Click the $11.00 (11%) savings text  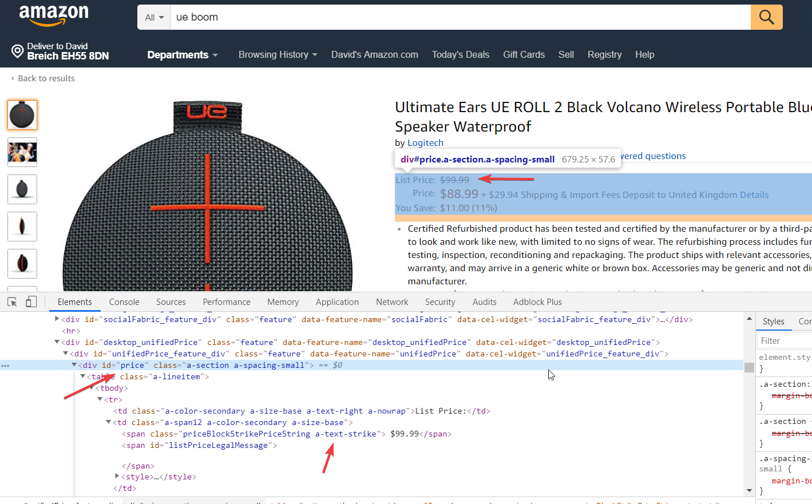(468, 208)
